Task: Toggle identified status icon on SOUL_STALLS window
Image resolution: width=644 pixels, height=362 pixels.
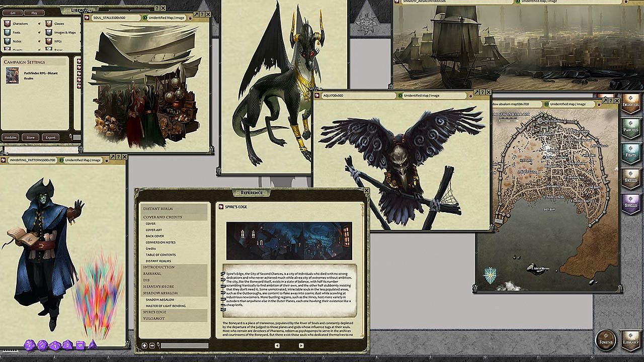Action: (x=145, y=18)
